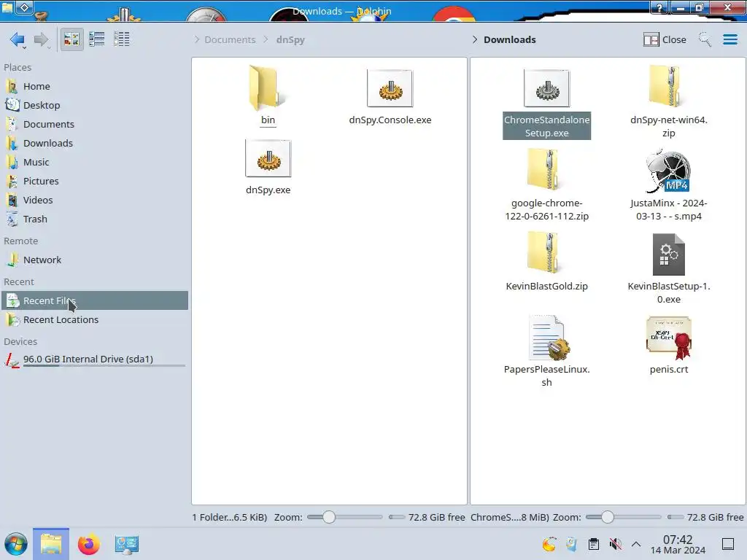Click Documents in left breadcrumb
This screenshot has width=747, height=560.
(x=230, y=39)
